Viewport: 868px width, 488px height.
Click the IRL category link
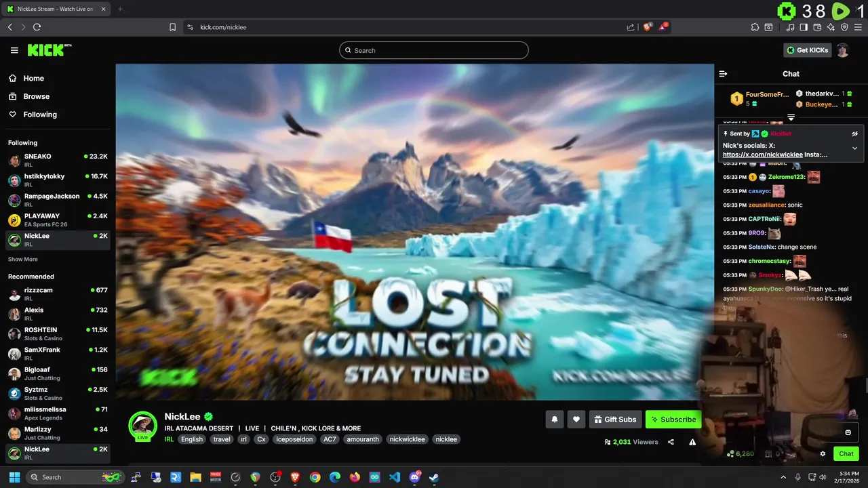pos(169,439)
